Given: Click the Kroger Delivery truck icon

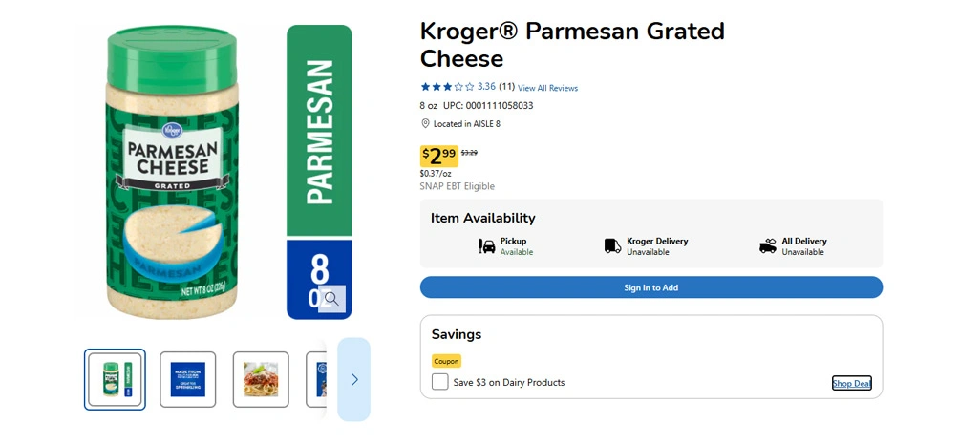Looking at the screenshot, I should tap(612, 246).
